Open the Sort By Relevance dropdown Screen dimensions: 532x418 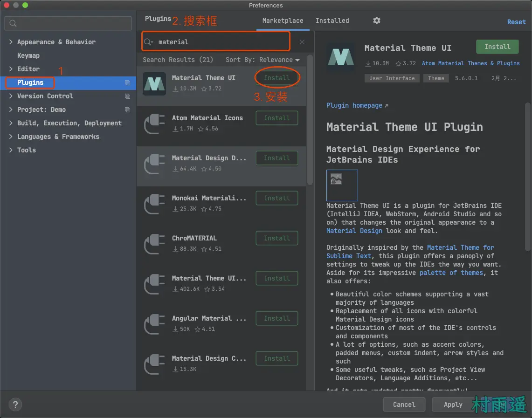click(263, 60)
